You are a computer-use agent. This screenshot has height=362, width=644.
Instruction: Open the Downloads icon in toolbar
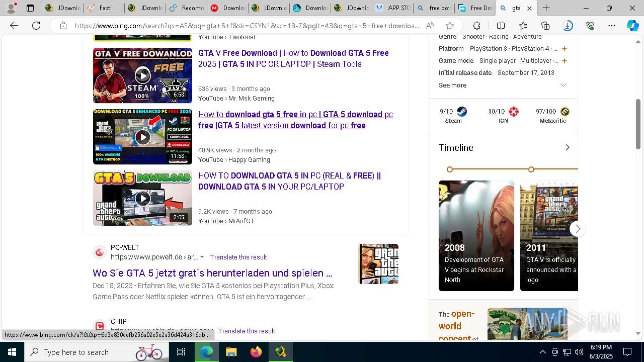pyautogui.click(x=568, y=26)
